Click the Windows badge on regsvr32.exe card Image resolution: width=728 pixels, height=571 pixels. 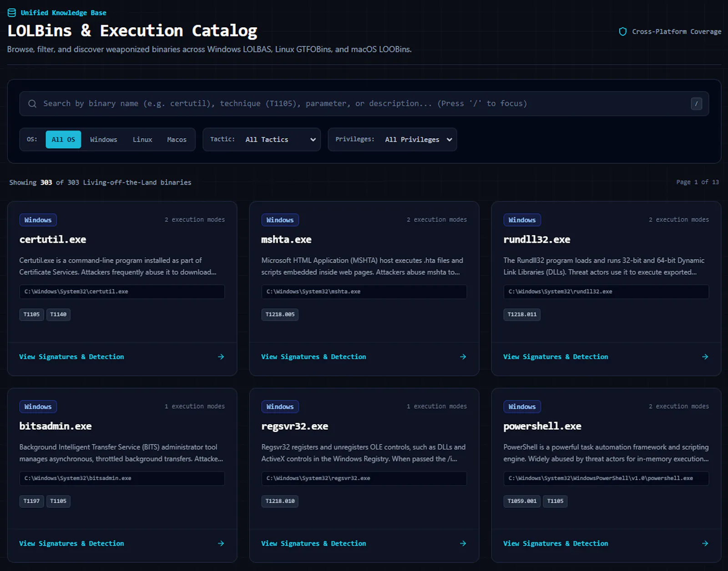pos(280,407)
